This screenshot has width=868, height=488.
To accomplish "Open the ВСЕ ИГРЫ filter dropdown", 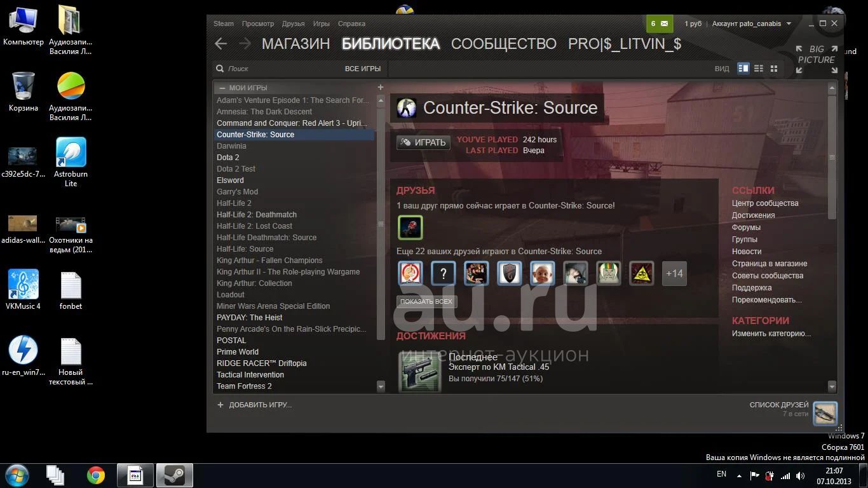I will click(363, 69).
